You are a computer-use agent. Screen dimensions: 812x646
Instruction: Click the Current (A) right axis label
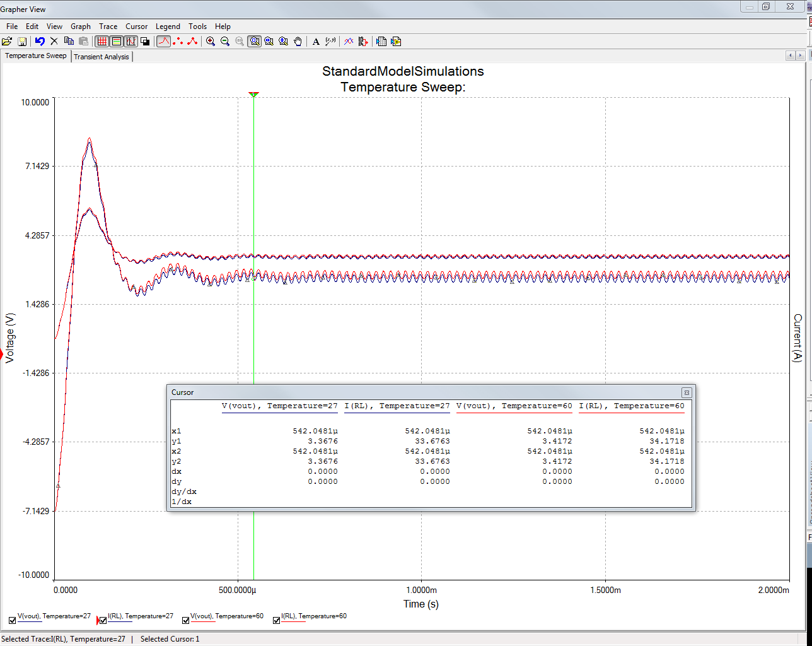pos(798,338)
